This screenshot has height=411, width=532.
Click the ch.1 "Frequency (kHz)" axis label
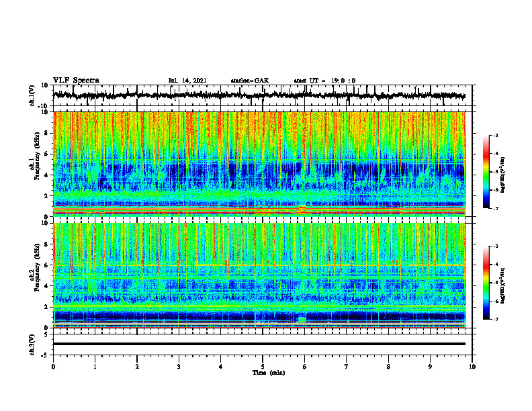37,156
